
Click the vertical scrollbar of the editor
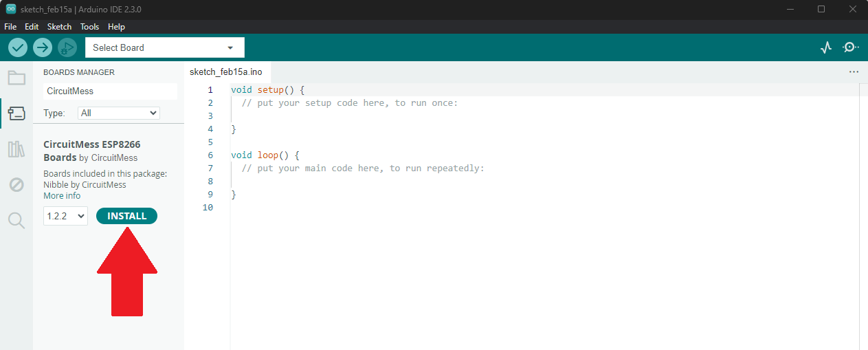[x=863, y=216]
